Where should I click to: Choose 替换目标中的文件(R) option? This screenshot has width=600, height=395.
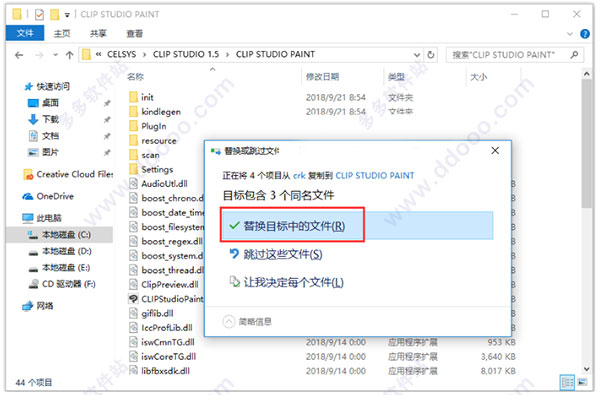(x=357, y=225)
